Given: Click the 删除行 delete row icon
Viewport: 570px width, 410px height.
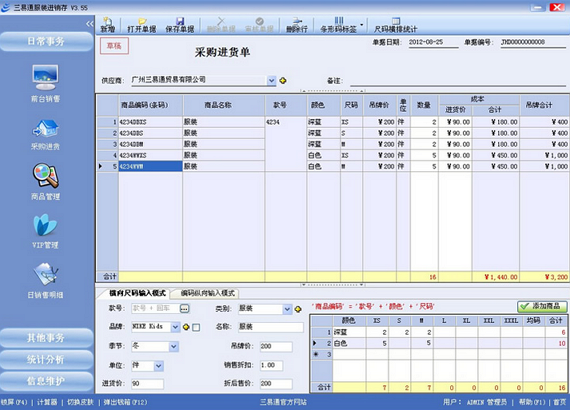Looking at the screenshot, I should 297,25.
